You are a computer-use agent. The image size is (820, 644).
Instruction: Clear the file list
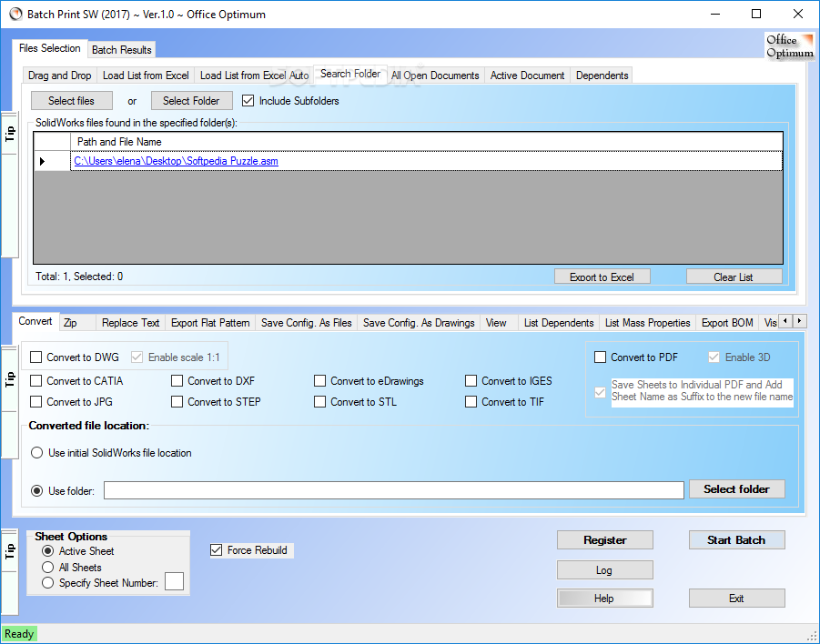pyautogui.click(x=734, y=277)
